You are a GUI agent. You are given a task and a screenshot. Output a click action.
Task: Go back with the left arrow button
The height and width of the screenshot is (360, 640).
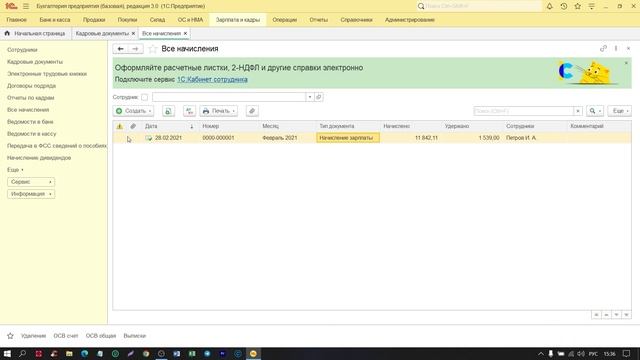pos(120,49)
